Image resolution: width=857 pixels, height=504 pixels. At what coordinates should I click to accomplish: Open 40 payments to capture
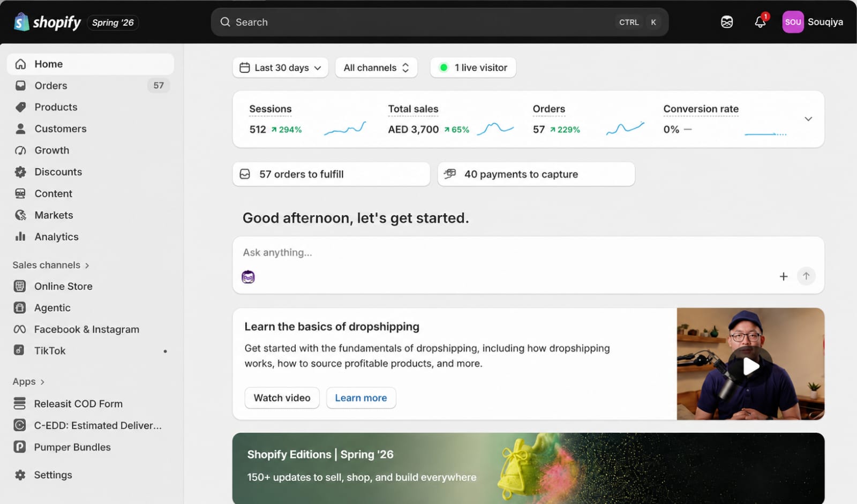pos(536,174)
